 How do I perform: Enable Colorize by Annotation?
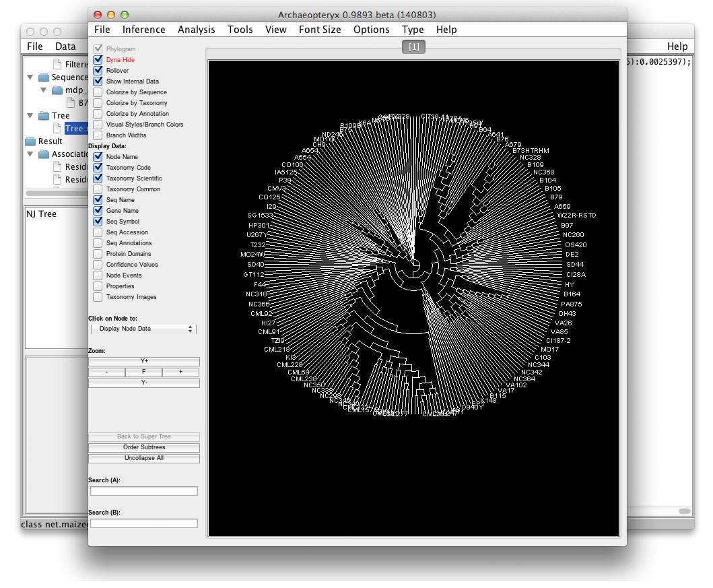point(98,114)
